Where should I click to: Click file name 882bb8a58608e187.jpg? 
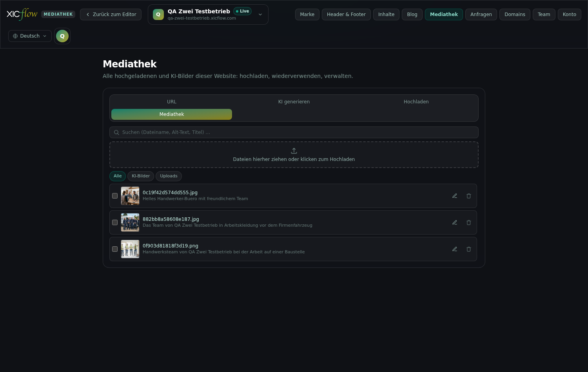point(171,219)
